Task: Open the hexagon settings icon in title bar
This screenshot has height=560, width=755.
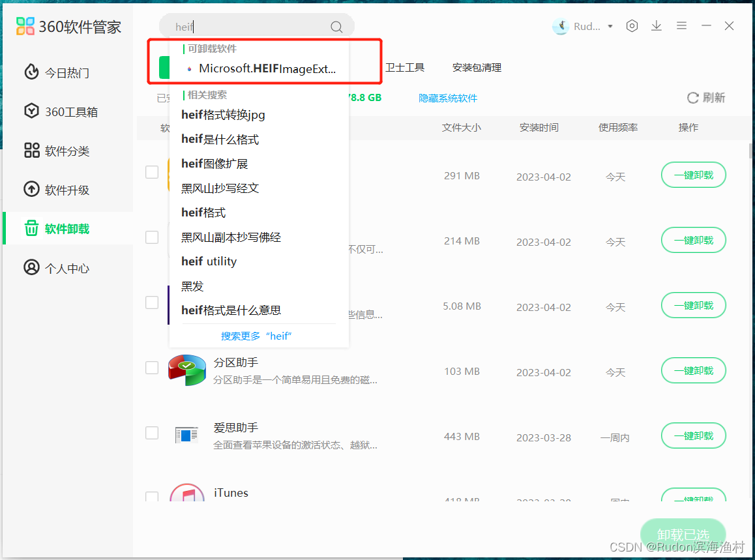Action: [x=632, y=26]
